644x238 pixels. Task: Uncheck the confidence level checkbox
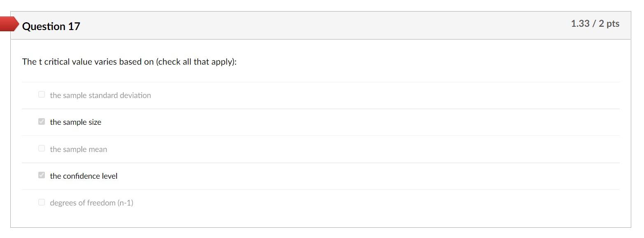click(42, 175)
